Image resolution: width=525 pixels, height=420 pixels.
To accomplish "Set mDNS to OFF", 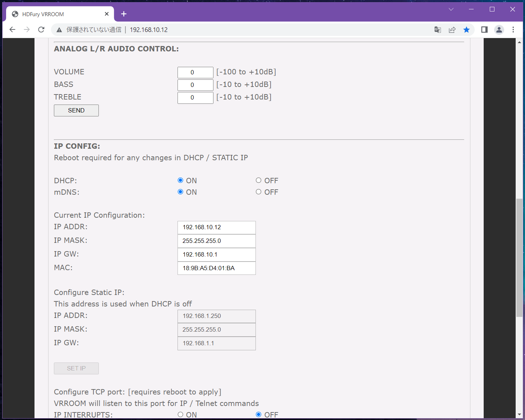I will pyautogui.click(x=258, y=192).
